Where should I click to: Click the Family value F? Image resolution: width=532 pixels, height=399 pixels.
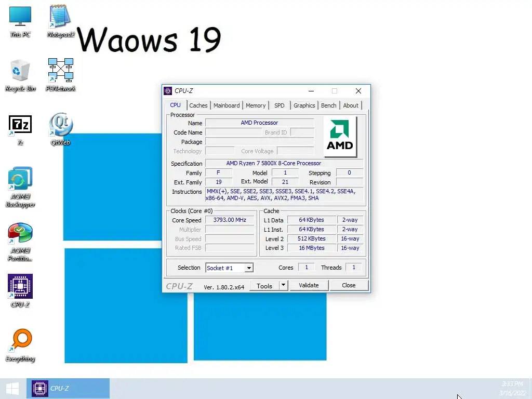point(219,172)
